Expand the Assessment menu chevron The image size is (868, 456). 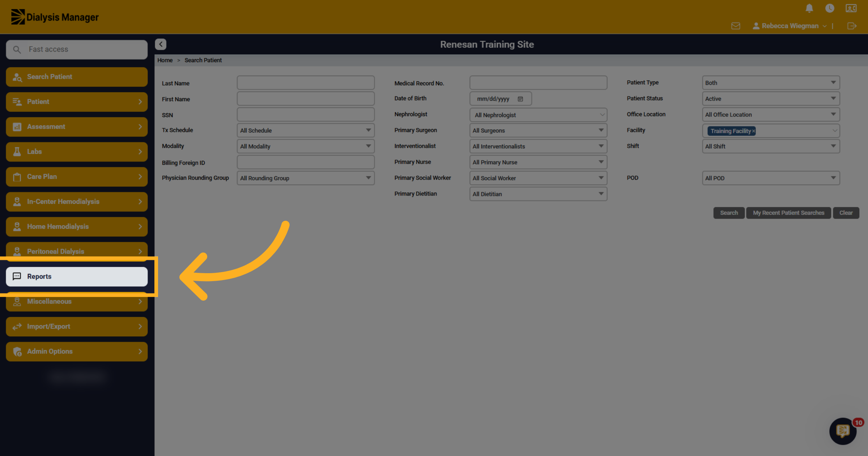pyautogui.click(x=140, y=127)
